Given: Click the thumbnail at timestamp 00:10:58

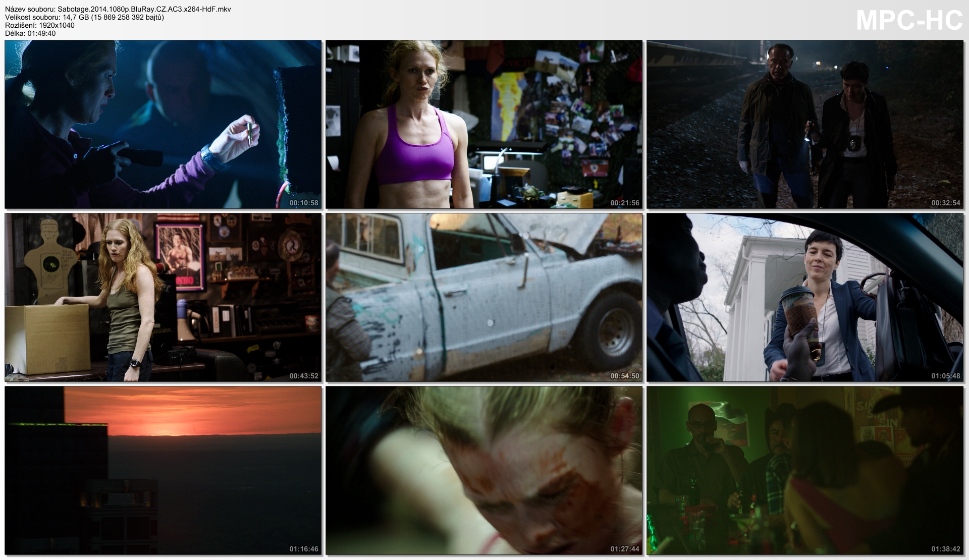Looking at the screenshot, I should 163,124.
